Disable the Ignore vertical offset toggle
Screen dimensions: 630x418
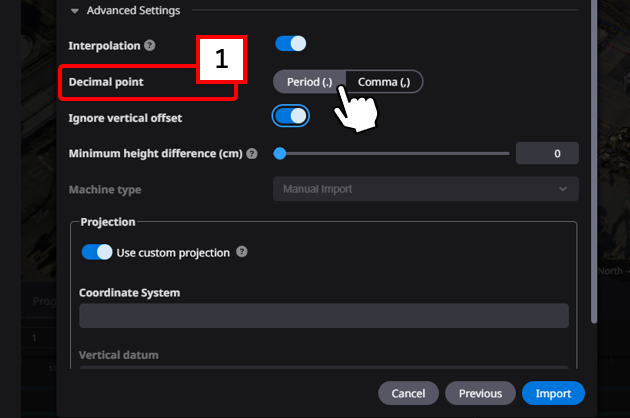coord(290,116)
